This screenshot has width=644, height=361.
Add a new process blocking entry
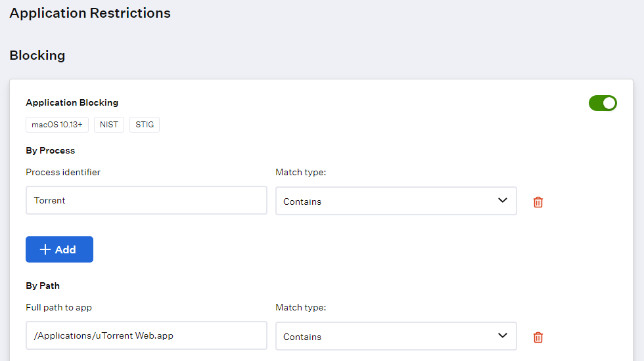click(59, 249)
